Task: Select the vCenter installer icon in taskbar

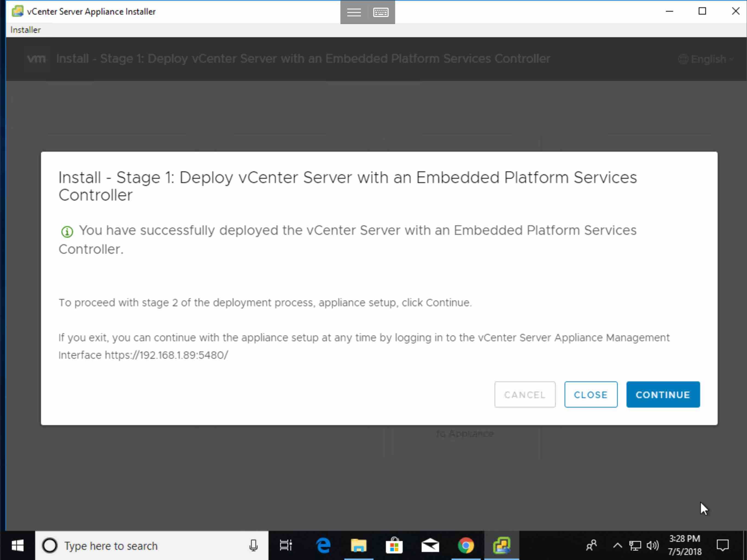Action: pos(501,545)
